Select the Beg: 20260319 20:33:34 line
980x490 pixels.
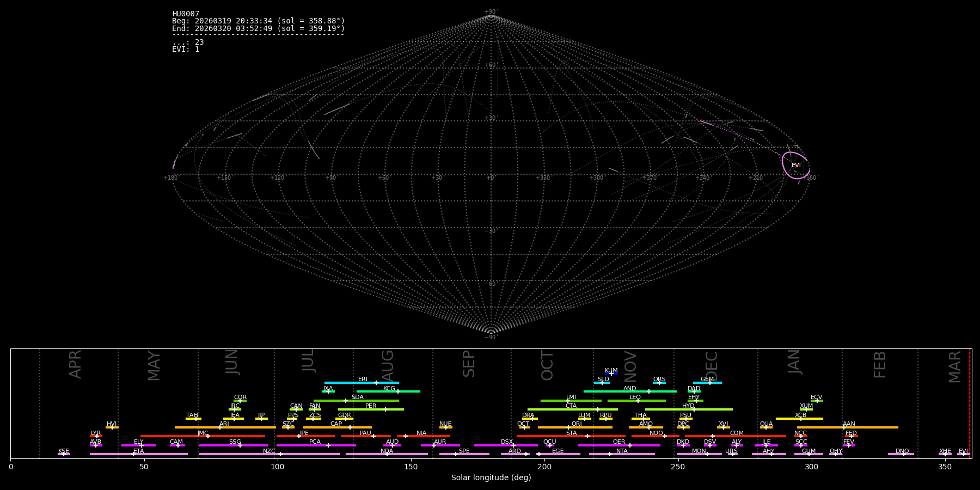click(259, 21)
